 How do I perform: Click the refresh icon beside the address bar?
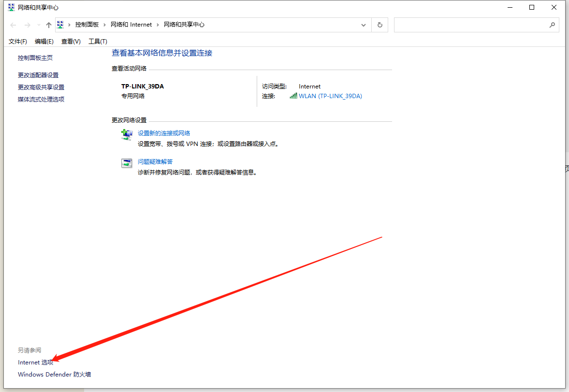pos(379,25)
